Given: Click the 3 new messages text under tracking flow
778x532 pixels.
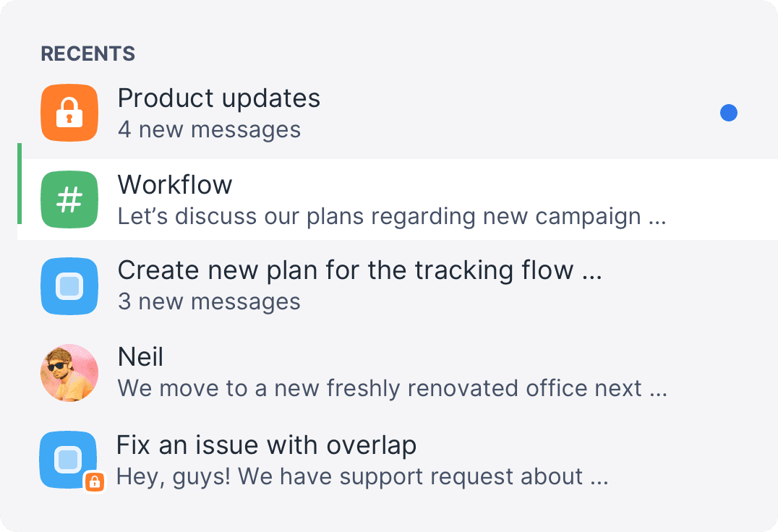Looking at the screenshot, I should coord(209,301).
